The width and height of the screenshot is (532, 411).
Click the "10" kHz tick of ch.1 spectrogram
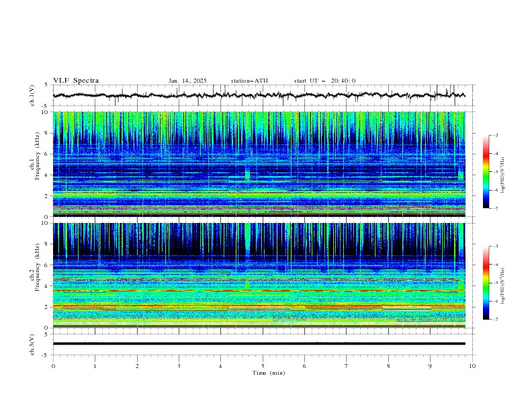pyautogui.click(x=45, y=112)
